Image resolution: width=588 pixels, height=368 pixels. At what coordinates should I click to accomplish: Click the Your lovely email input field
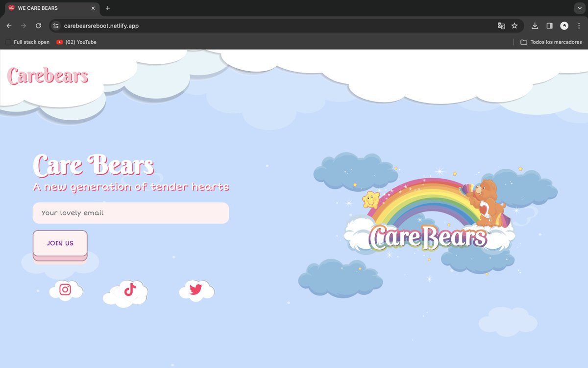pos(131,213)
